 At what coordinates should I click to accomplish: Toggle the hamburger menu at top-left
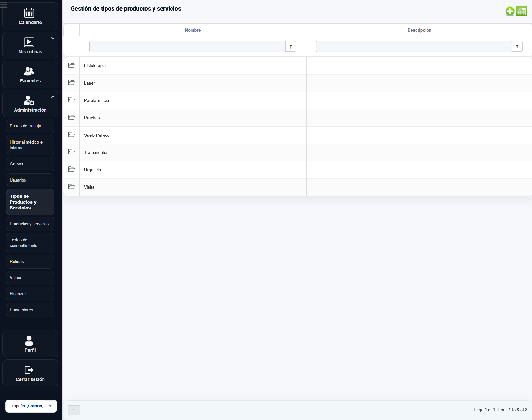click(x=4, y=5)
